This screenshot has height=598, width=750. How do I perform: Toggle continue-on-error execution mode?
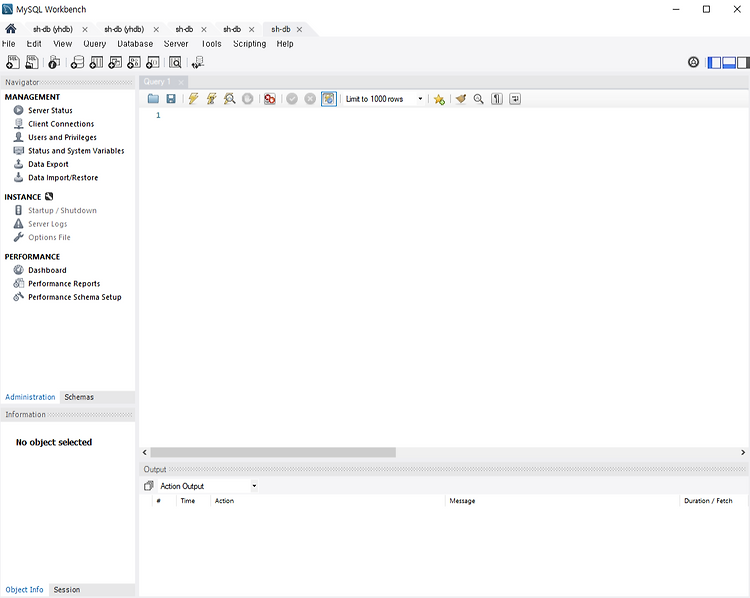tap(270, 99)
